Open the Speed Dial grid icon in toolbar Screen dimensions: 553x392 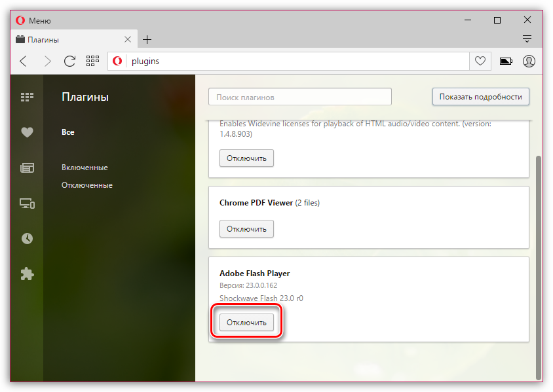[x=92, y=62]
